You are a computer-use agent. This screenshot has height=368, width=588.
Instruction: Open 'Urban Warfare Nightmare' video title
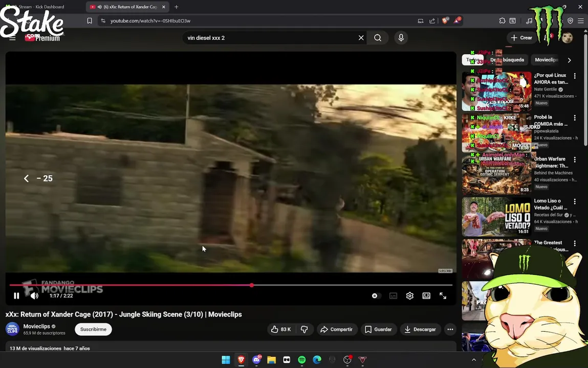(x=551, y=162)
